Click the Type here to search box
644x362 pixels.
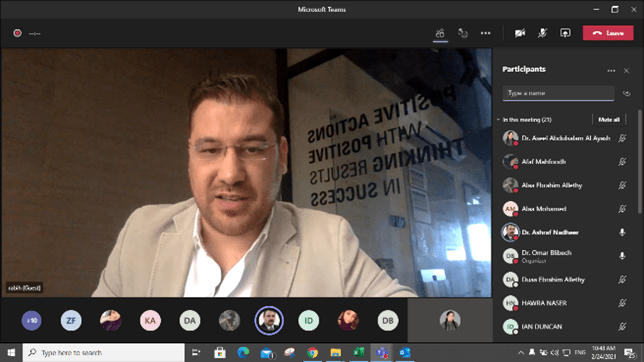104,353
